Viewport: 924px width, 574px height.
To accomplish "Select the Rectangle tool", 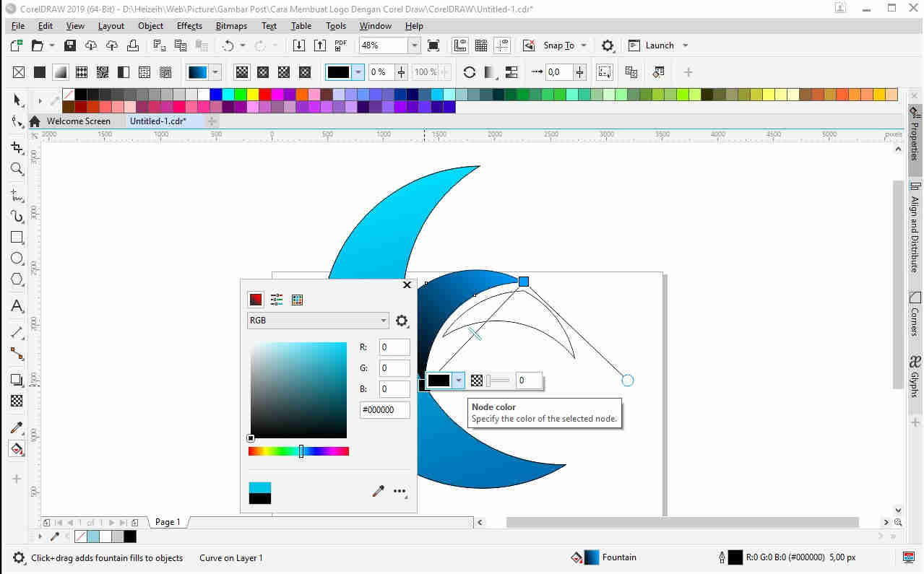I will pyautogui.click(x=17, y=237).
